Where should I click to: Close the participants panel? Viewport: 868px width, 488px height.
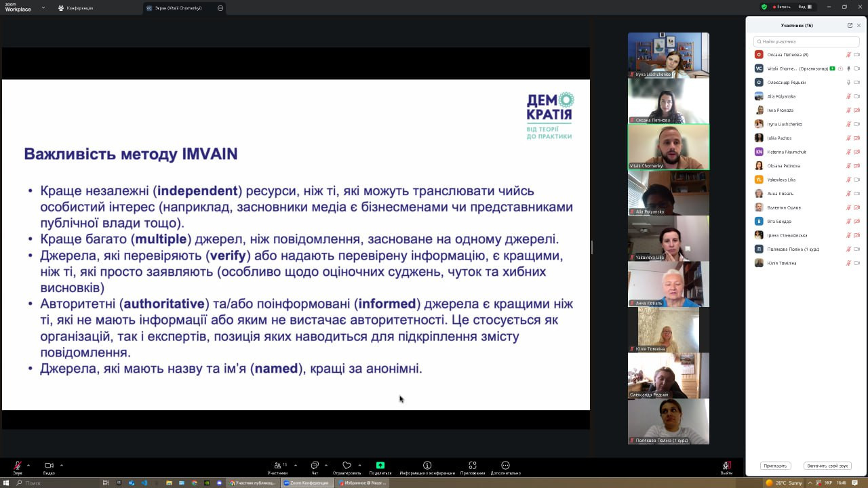[859, 26]
